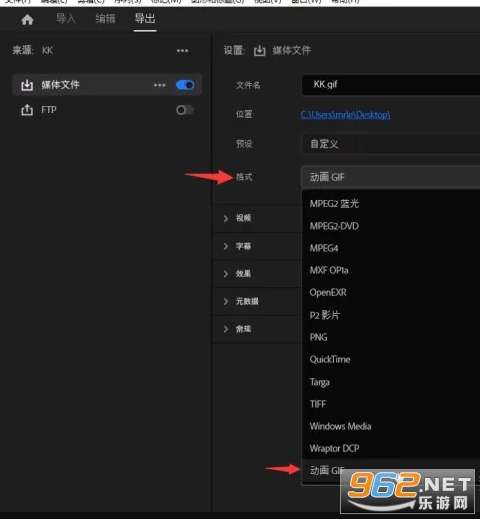Click the 媒体文件 export destination icon

(27, 85)
